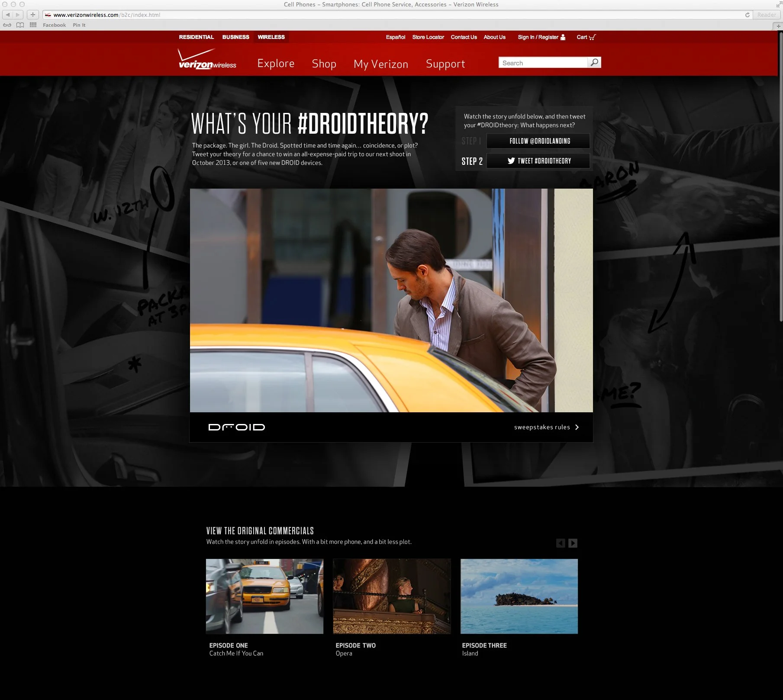Click the Pin It bookmark
This screenshot has height=700, width=783.
[79, 25]
